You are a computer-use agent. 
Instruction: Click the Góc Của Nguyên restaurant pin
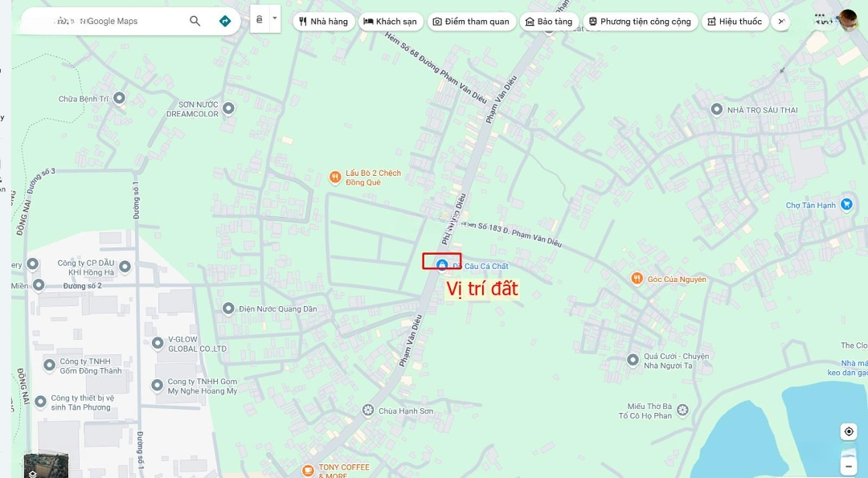coord(637,278)
